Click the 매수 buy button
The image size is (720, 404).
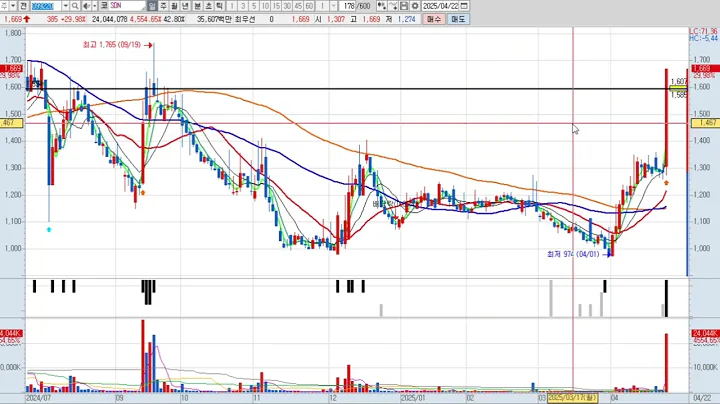click(433, 19)
